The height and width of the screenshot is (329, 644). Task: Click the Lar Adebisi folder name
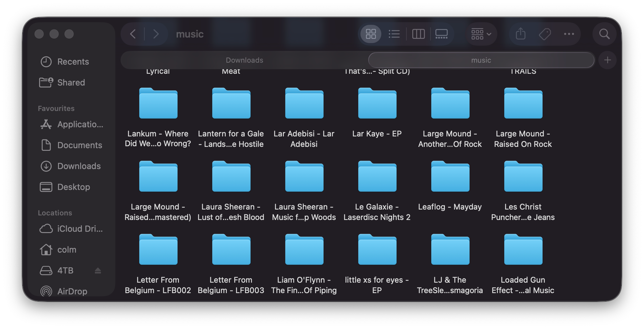(x=304, y=139)
